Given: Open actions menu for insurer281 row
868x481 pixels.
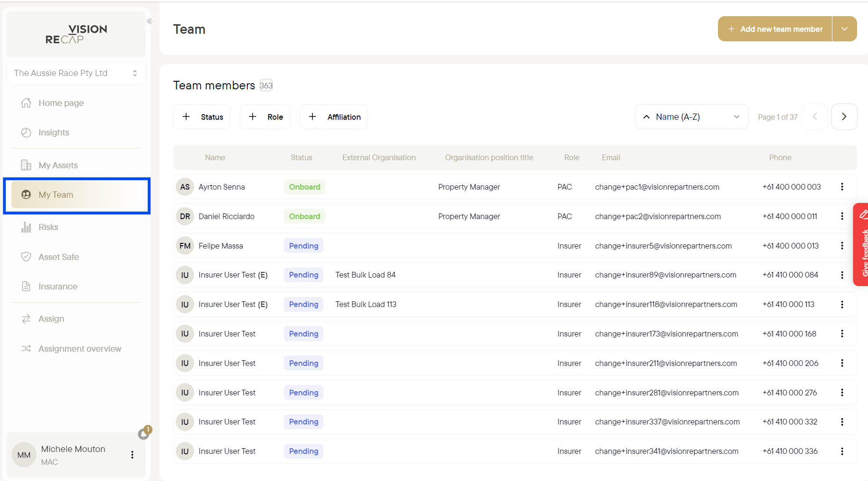Looking at the screenshot, I should tap(842, 393).
